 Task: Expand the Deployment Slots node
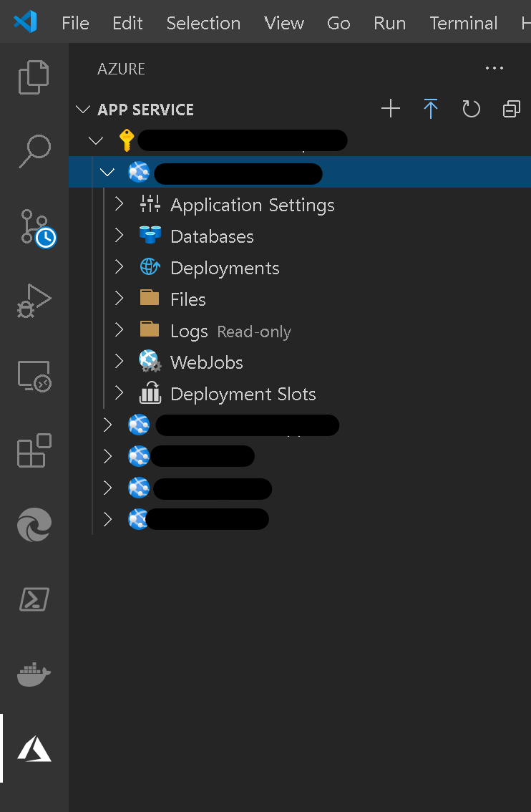pyautogui.click(x=119, y=392)
